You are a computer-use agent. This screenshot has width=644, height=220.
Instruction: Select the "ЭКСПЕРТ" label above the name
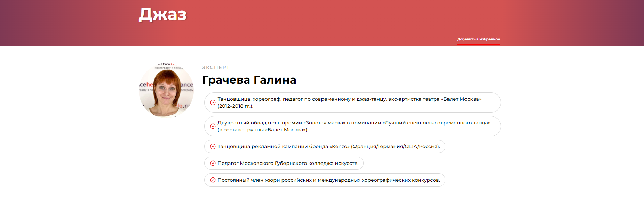click(x=216, y=67)
